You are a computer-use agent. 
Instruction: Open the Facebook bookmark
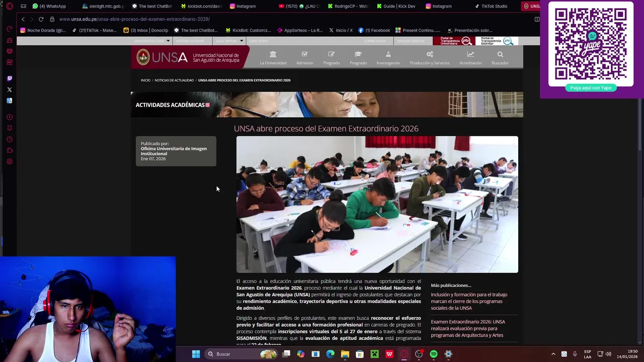[x=374, y=30]
